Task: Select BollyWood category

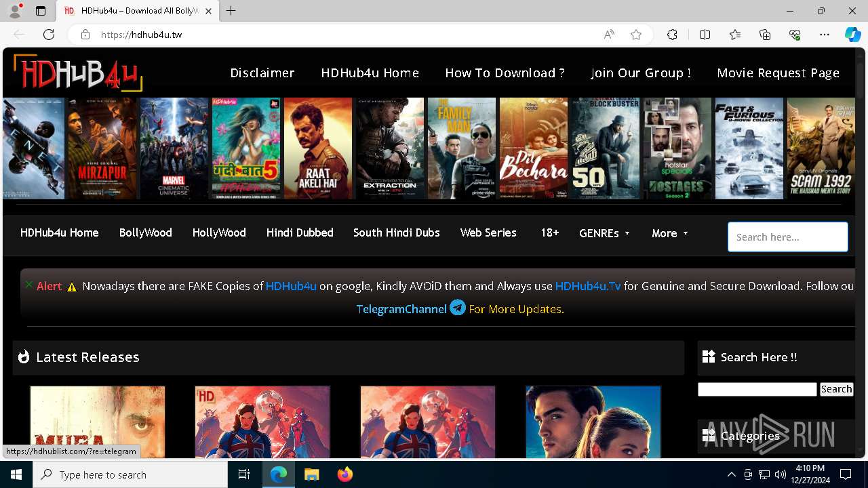Action: point(146,232)
